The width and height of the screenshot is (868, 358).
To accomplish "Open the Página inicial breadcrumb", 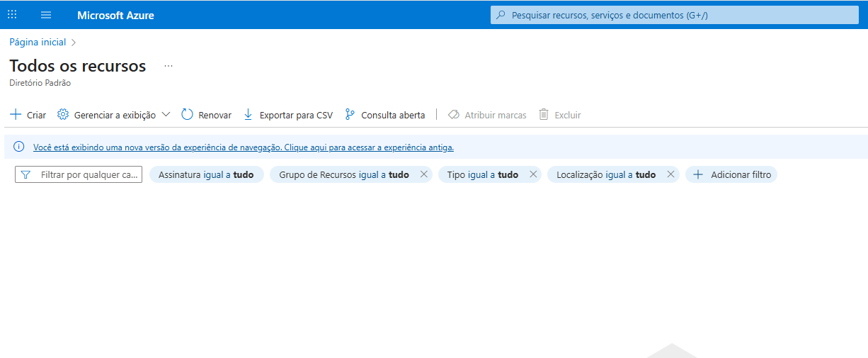I will click(38, 42).
